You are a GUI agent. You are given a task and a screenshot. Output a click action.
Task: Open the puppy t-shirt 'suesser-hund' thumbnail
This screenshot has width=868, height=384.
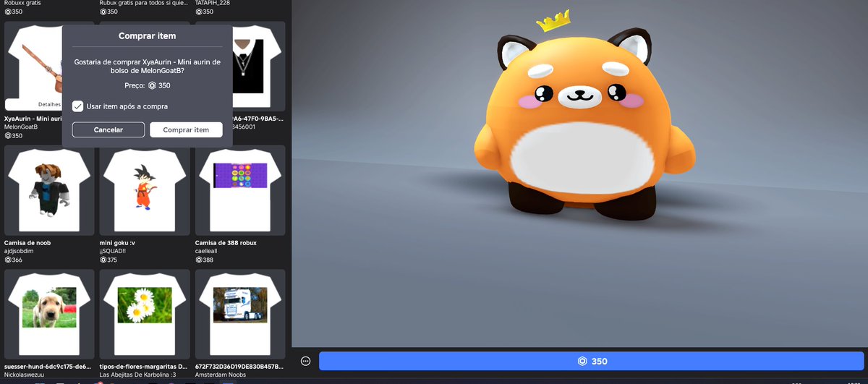[x=49, y=315]
